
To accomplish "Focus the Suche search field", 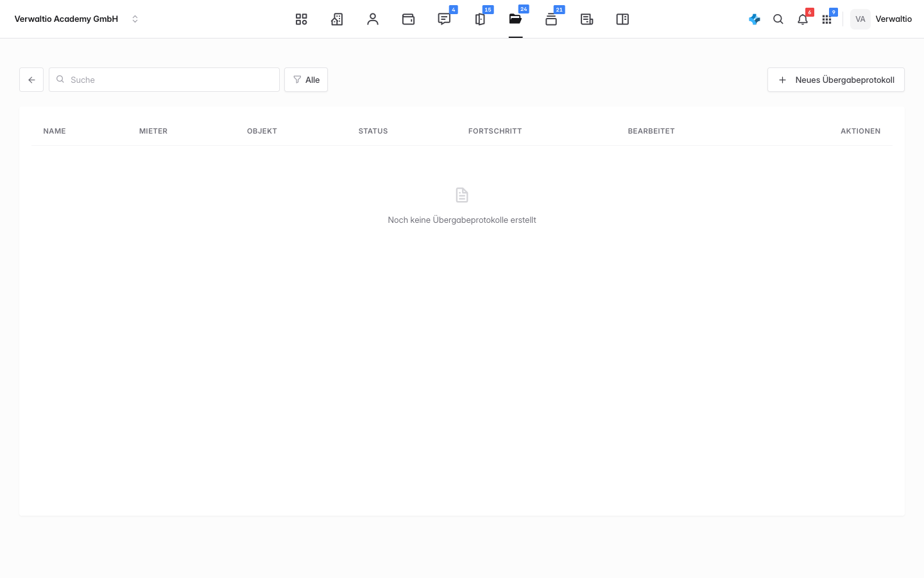I will [x=164, y=80].
